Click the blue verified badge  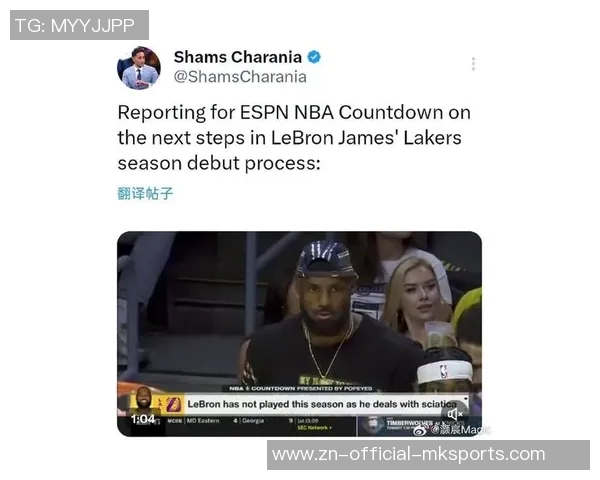[314, 57]
